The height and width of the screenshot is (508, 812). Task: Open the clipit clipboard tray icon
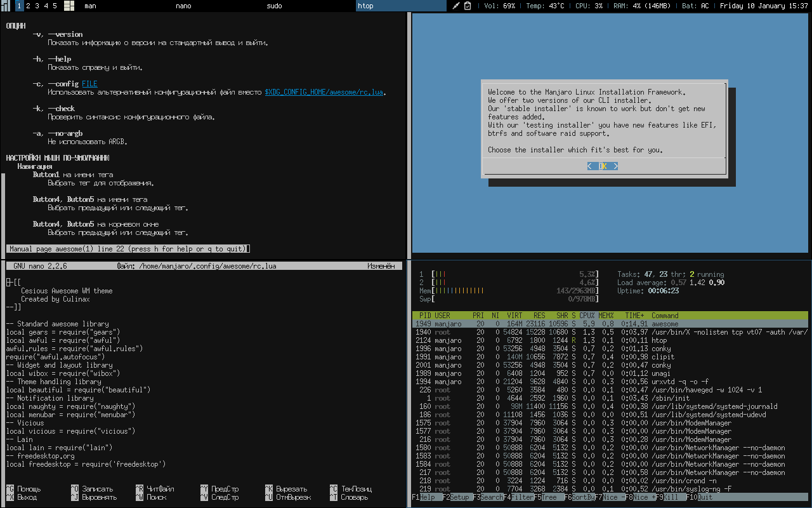468,6
